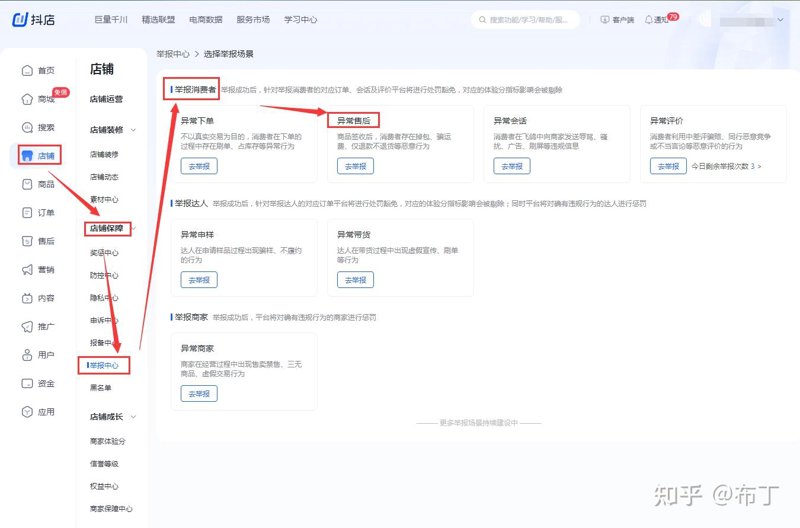Click 去举报 under 异常会话
The height and width of the screenshot is (528, 800).
pos(512,166)
